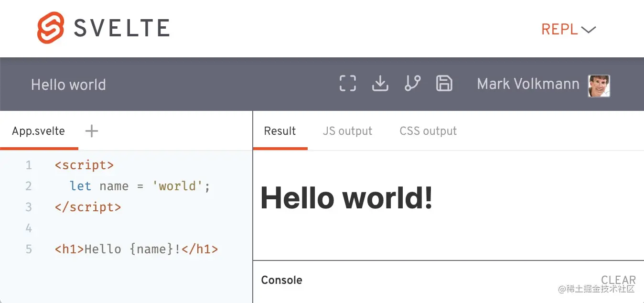Viewport: 644px width, 303px height.
Task: Switch to the CSS output tab
Action: pyautogui.click(x=428, y=131)
